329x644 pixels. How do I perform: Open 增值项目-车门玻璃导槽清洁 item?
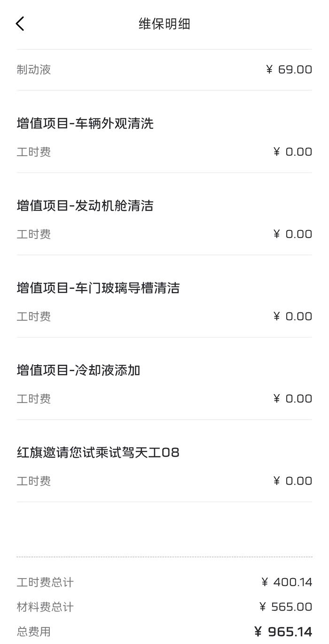tap(98, 288)
